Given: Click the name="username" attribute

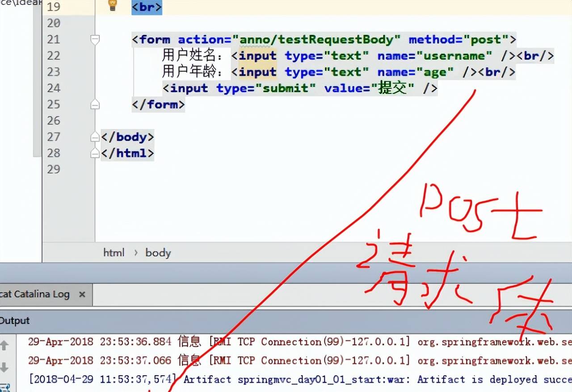Looking at the screenshot, I should [x=435, y=56].
